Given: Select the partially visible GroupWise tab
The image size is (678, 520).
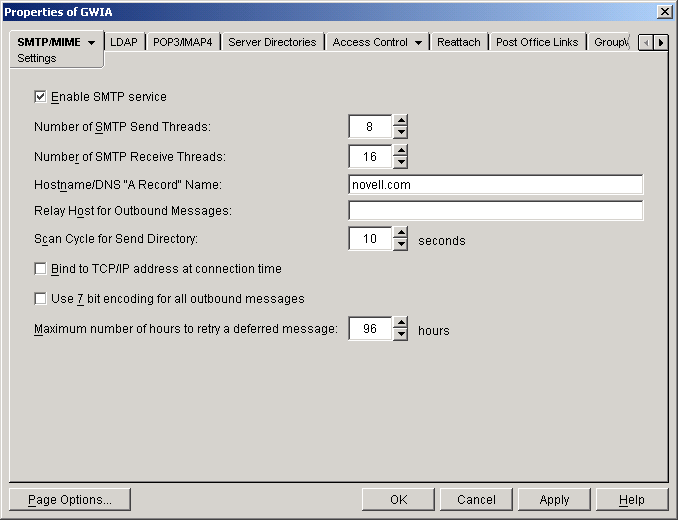Looking at the screenshot, I should click(x=611, y=42).
